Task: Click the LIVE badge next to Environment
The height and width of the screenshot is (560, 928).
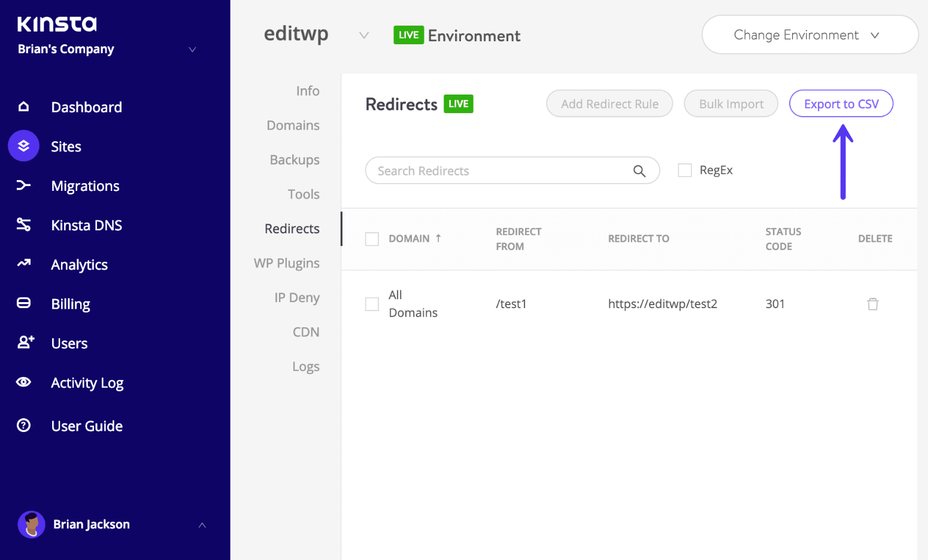Action: [x=409, y=35]
